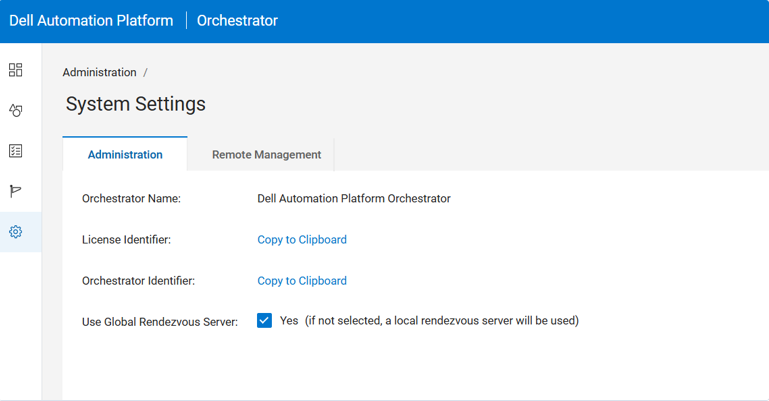Image resolution: width=769 pixels, height=401 pixels.
Task: Open the flag icon in sidebar
Action: click(x=16, y=191)
